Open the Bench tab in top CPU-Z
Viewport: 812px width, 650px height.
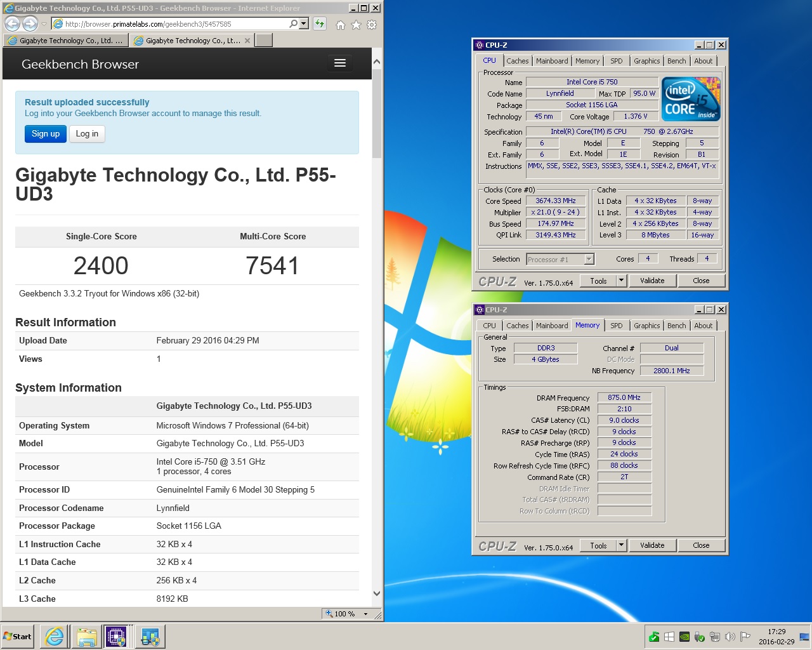(677, 61)
